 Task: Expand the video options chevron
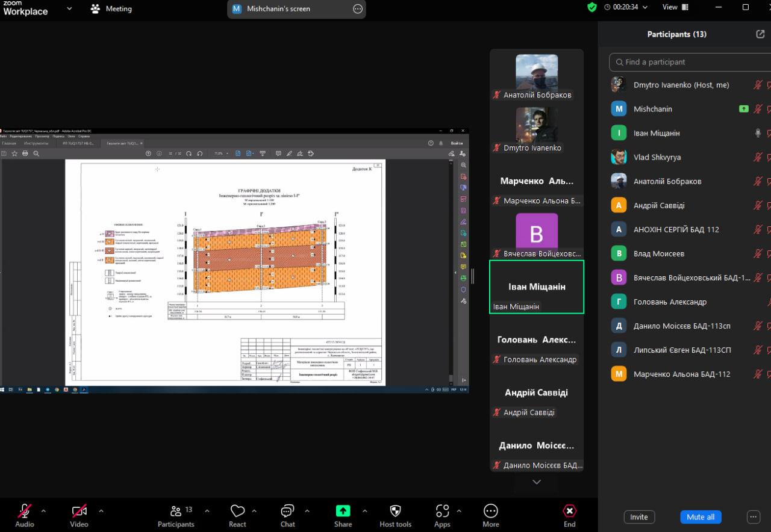[101, 511]
